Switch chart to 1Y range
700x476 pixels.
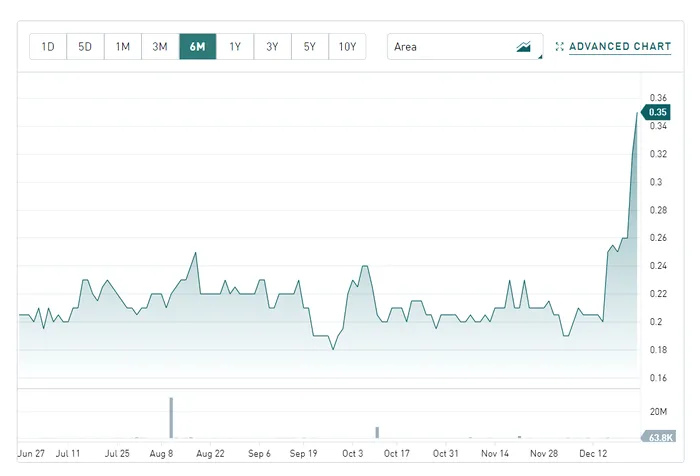(x=235, y=47)
